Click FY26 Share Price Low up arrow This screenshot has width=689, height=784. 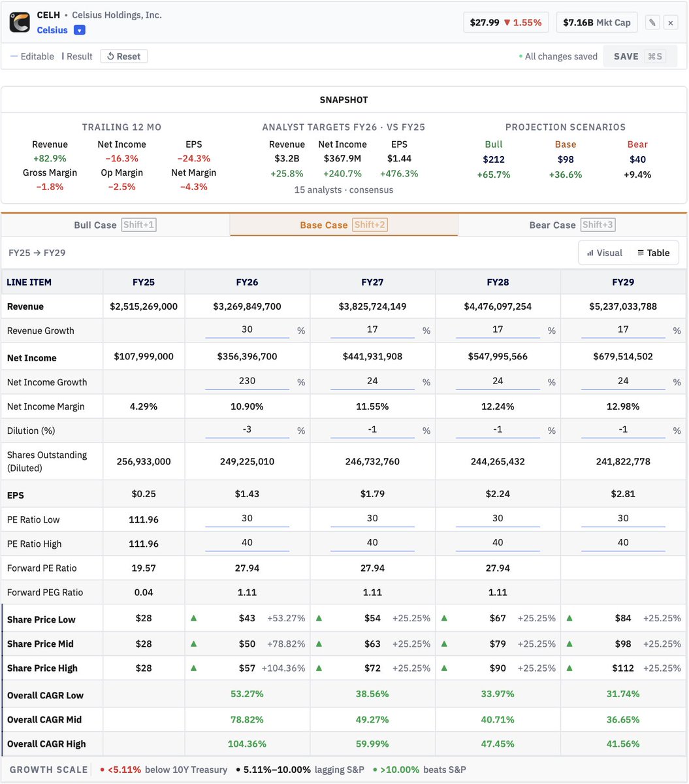click(x=194, y=618)
